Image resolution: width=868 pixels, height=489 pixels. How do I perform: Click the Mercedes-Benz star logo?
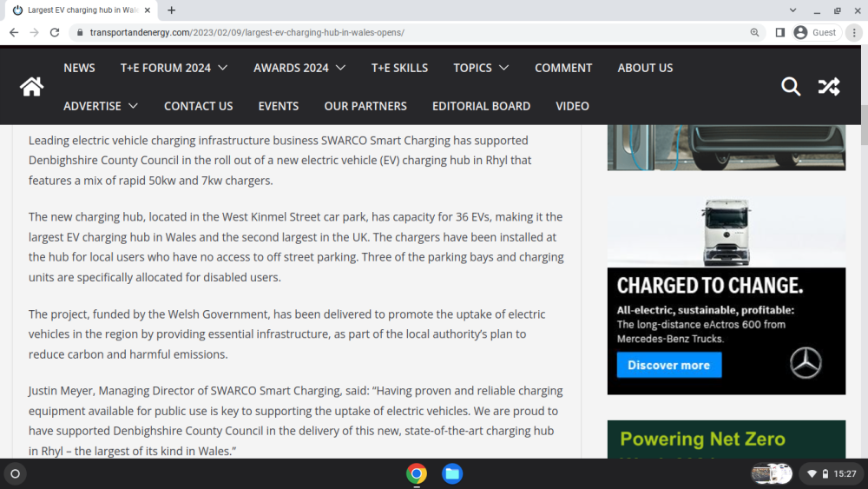pyautogui.click(x=806, y=363)
